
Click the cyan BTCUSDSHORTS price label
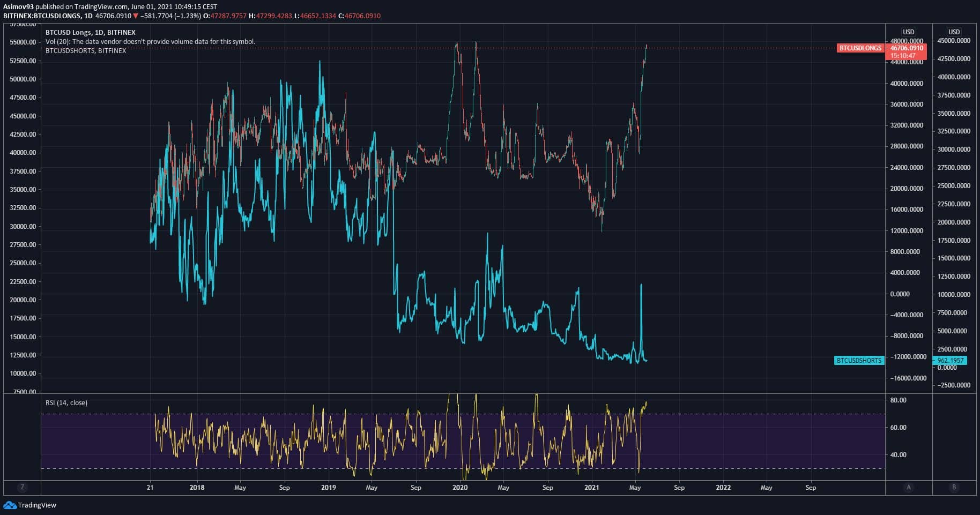[x=859, y=361]
